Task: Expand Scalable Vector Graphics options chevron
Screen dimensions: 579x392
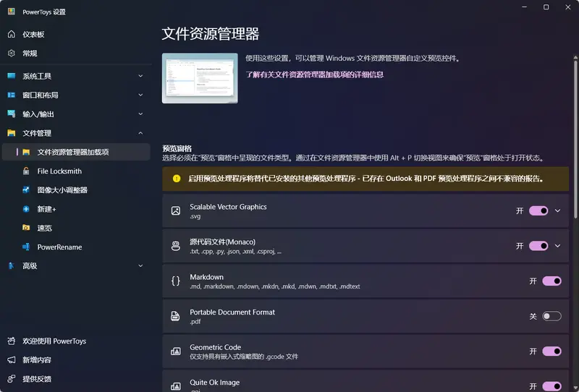Action: point(557,210)
